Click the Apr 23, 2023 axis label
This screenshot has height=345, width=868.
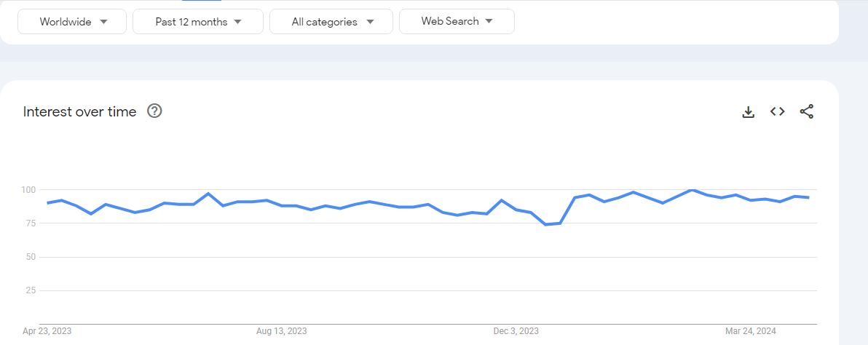[47, 331]
